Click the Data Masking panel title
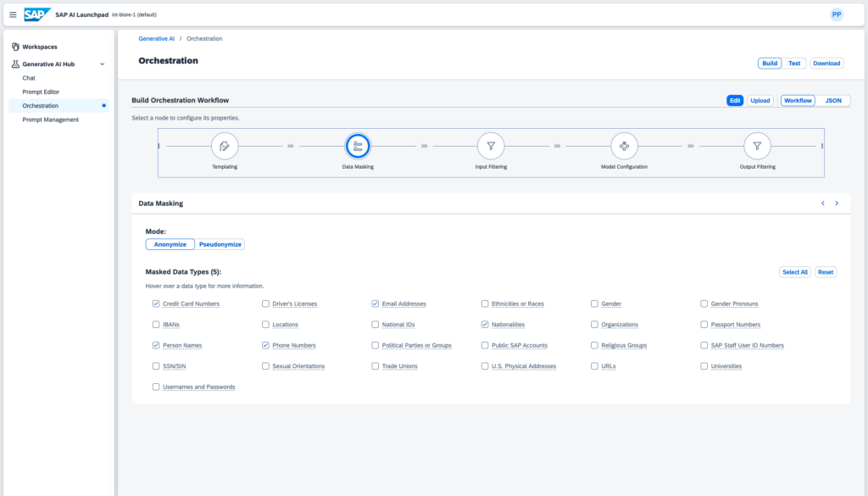This screenshot has height=496, width=868. pyautogui.click(x=160, y=203)
